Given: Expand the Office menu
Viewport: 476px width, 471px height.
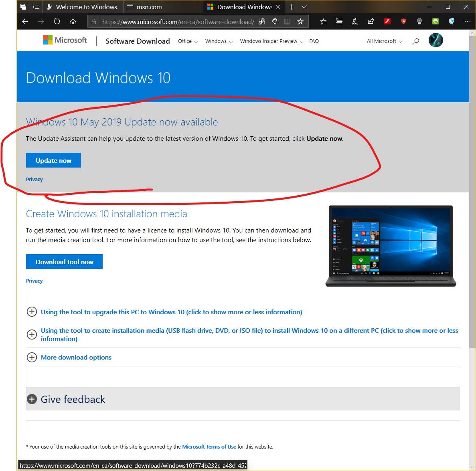Looking at the screenshot, I should (x=188, y=41).
